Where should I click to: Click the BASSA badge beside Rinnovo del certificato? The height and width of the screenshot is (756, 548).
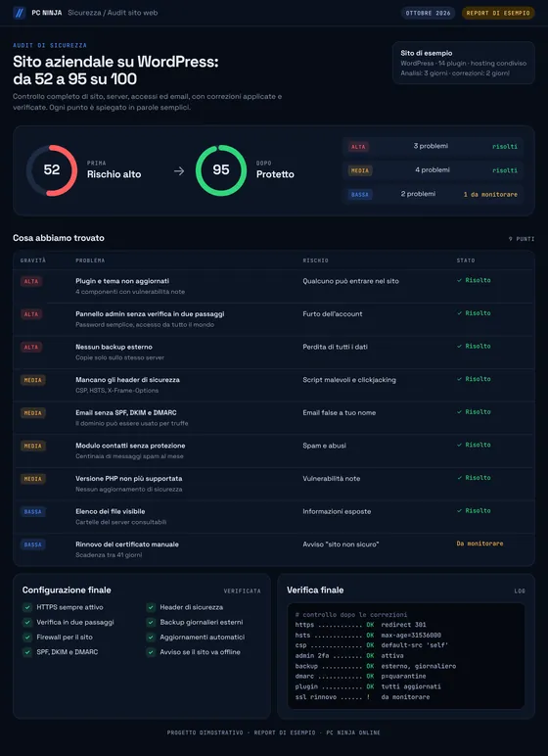coord(32,544)
